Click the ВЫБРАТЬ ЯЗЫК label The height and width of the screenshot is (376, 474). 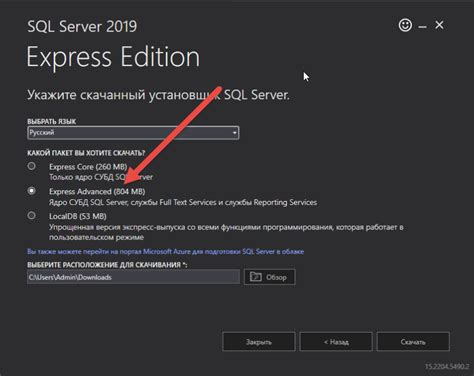[52, 121]
